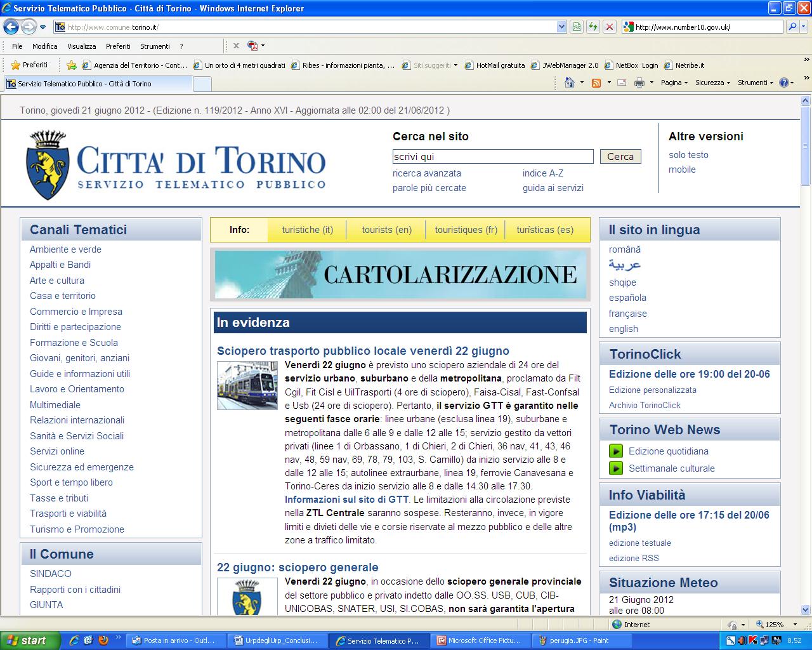
Task: Open Informazioni sul sito di GTT
Action: tap(347, 500)
